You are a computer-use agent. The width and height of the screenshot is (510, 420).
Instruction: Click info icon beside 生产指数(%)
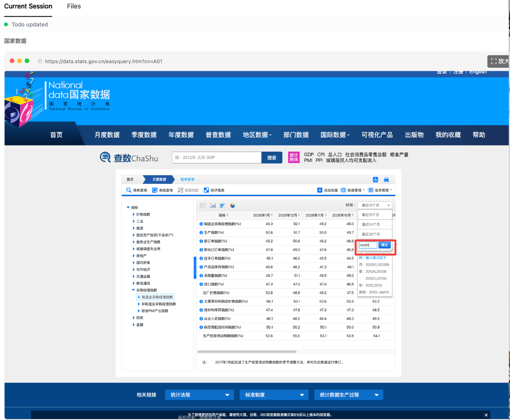201,233
